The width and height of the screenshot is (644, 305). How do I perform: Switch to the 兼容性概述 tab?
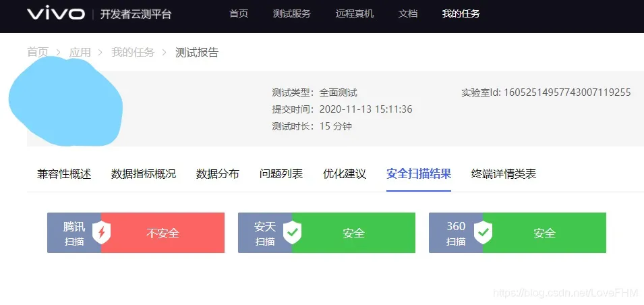tap(64, 174)
